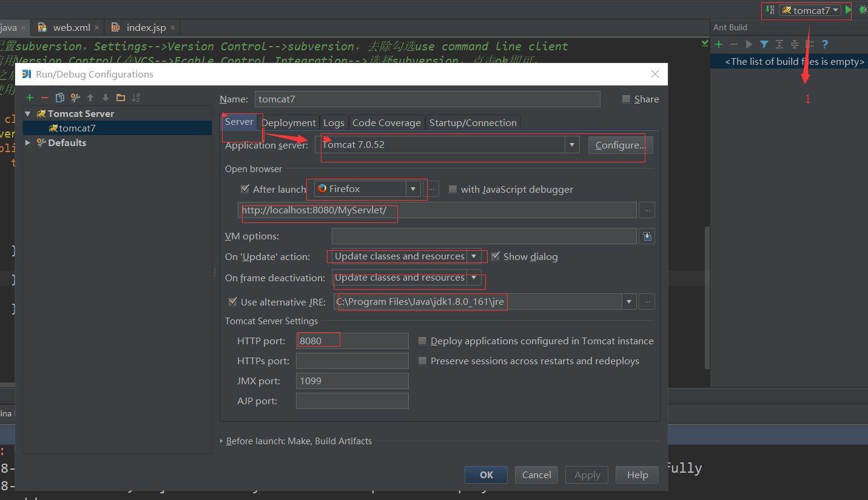
Task: Switch to the Startup/Connection tab
Action: [473, 122]
